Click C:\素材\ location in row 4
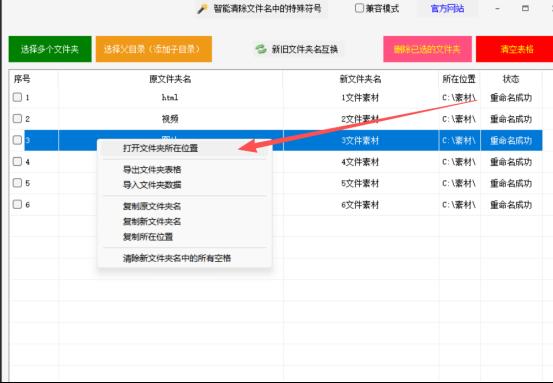This screenshot has height=383, width=553. (x=459, y=162)
